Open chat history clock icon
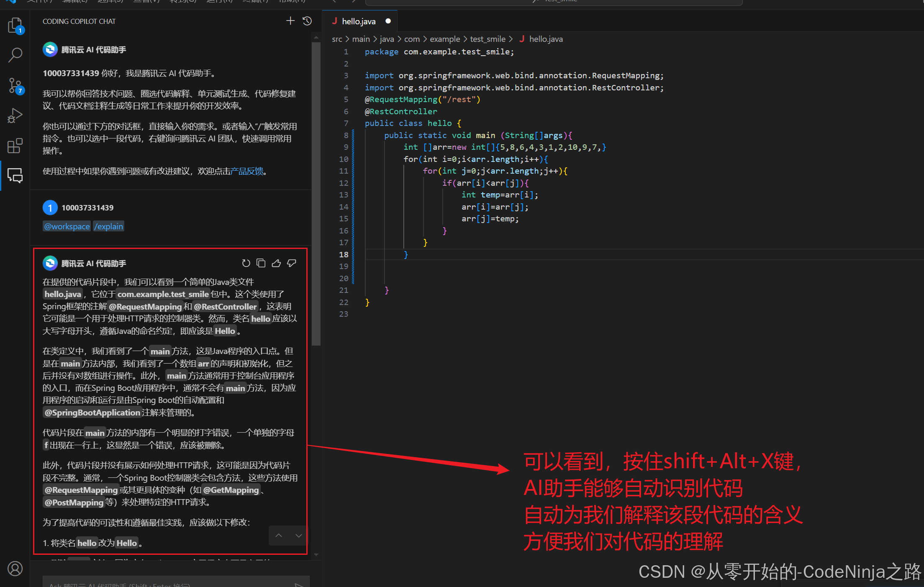Screen dimensions: 924x587 307,21
